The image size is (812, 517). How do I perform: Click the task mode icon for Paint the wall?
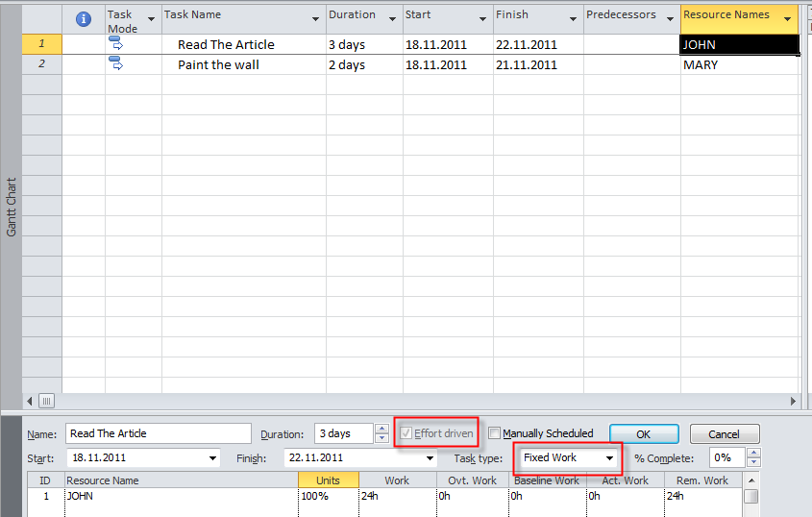coord(116,64)
